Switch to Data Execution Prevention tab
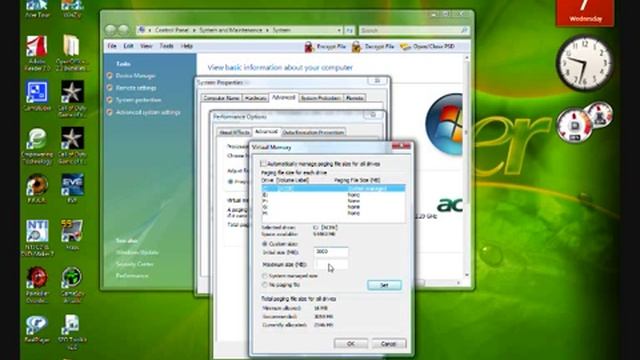The image size is (640, 360). (x=313, y=133)
